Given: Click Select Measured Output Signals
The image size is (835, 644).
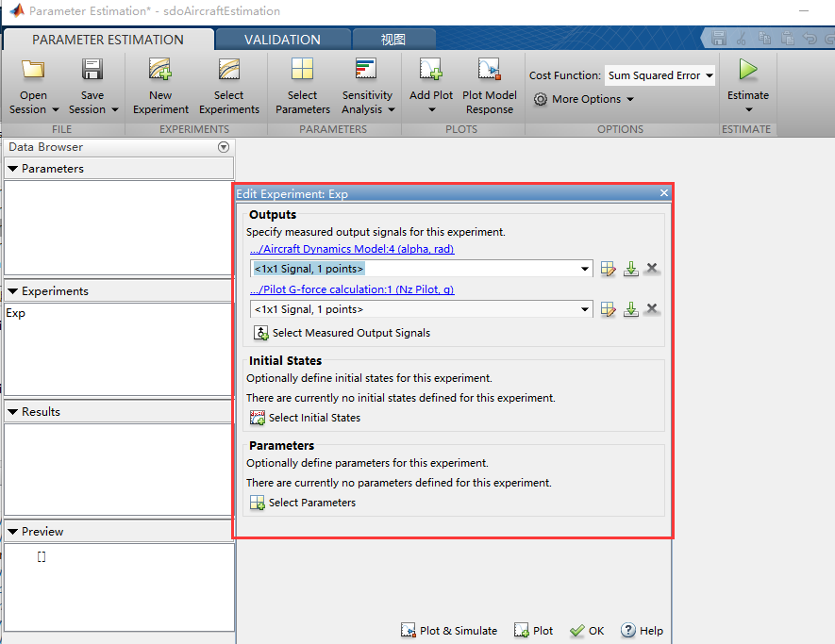Looking at the screenshot, I should (x=344, y=333).
